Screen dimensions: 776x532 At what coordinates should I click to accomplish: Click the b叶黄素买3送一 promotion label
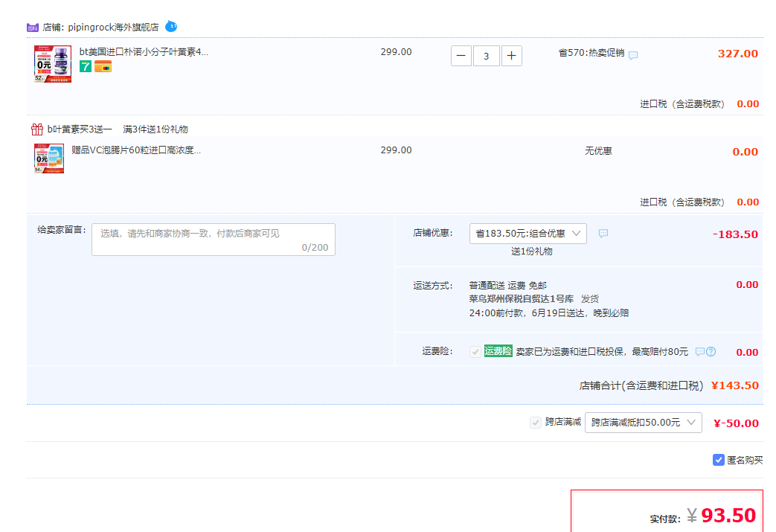tap(80, 129)
